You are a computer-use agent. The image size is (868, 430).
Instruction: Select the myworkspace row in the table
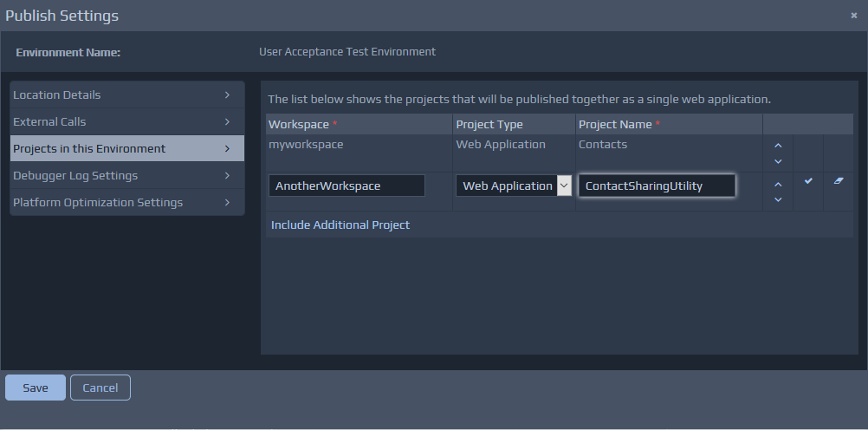tap(306, 145)
